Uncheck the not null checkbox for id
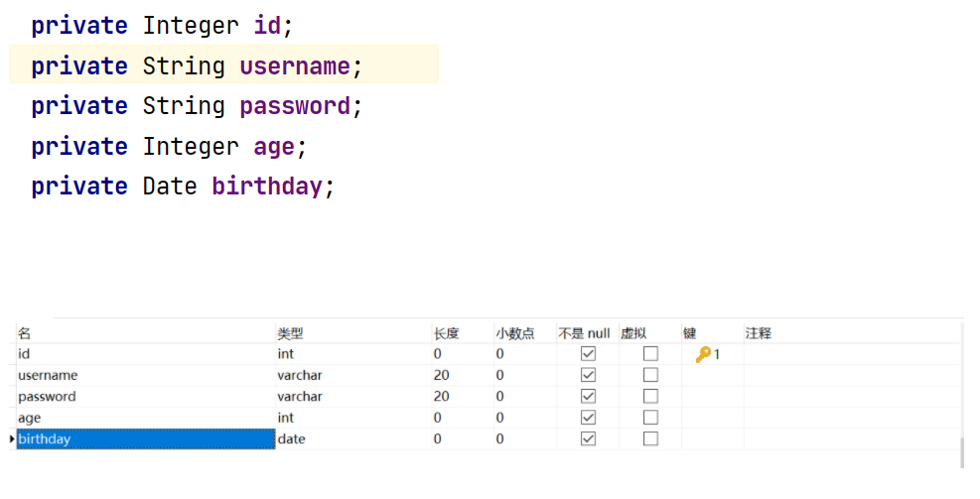 588,354
